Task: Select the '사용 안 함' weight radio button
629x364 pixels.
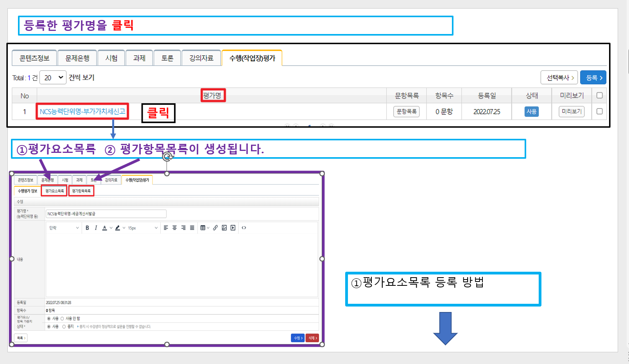Action: (62, 319)
